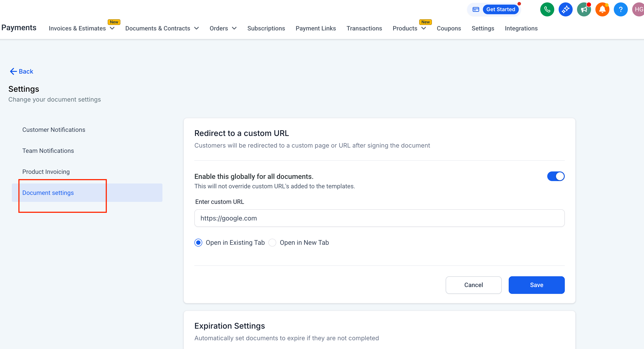Disable the global custom URL toggle
Screen dimensions: 644x349
(x=556, y=176)
